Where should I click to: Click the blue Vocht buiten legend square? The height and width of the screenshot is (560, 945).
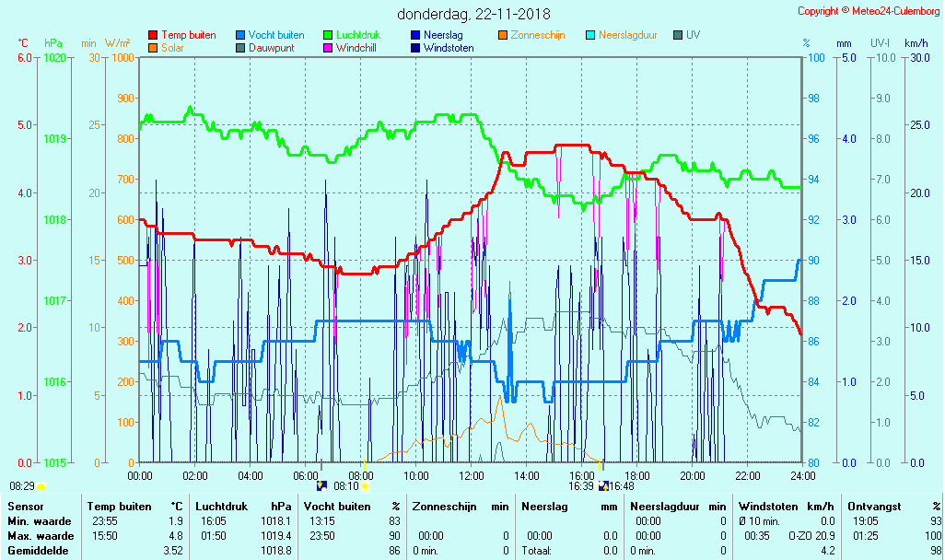click(240, 35)
